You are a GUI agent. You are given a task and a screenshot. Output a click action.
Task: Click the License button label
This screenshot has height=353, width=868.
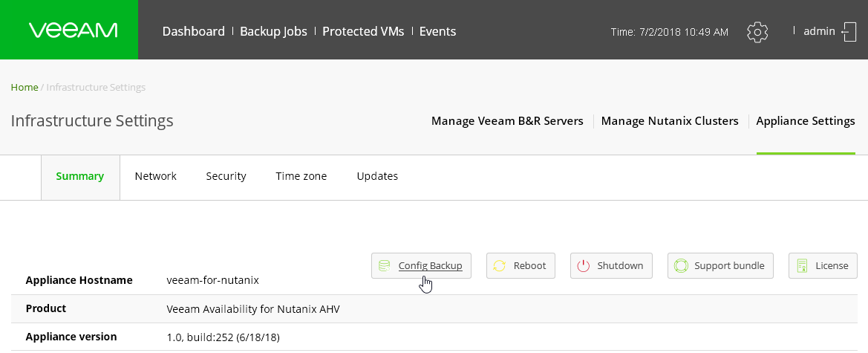tap(832, 266)
